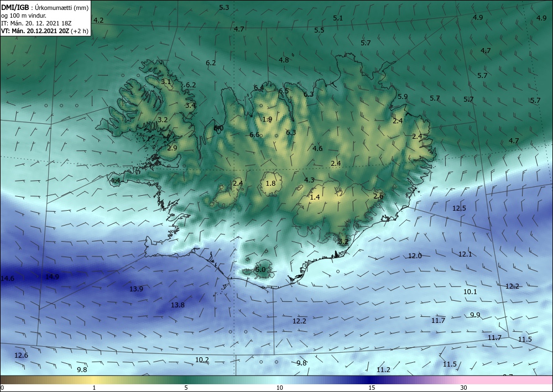Screen dimensions: 553x392
Task: Click the 3.1 value in the Westfjords
Action: [166, 82]
